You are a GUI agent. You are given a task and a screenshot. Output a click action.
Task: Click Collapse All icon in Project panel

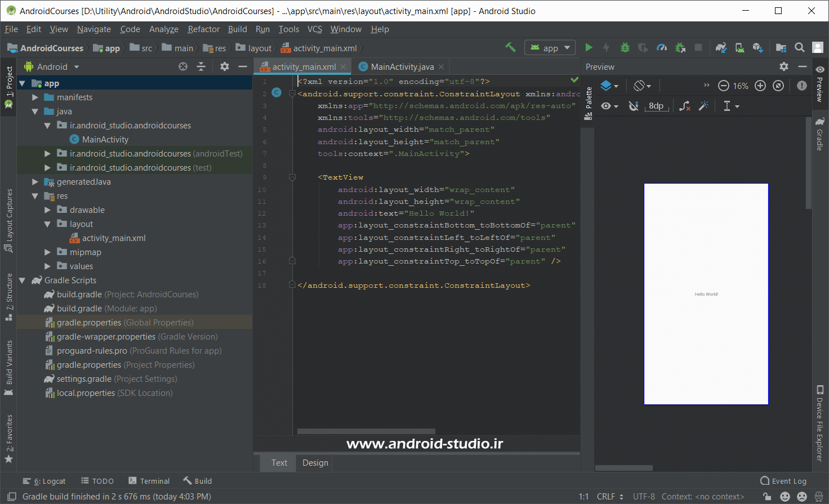point(201,66)
